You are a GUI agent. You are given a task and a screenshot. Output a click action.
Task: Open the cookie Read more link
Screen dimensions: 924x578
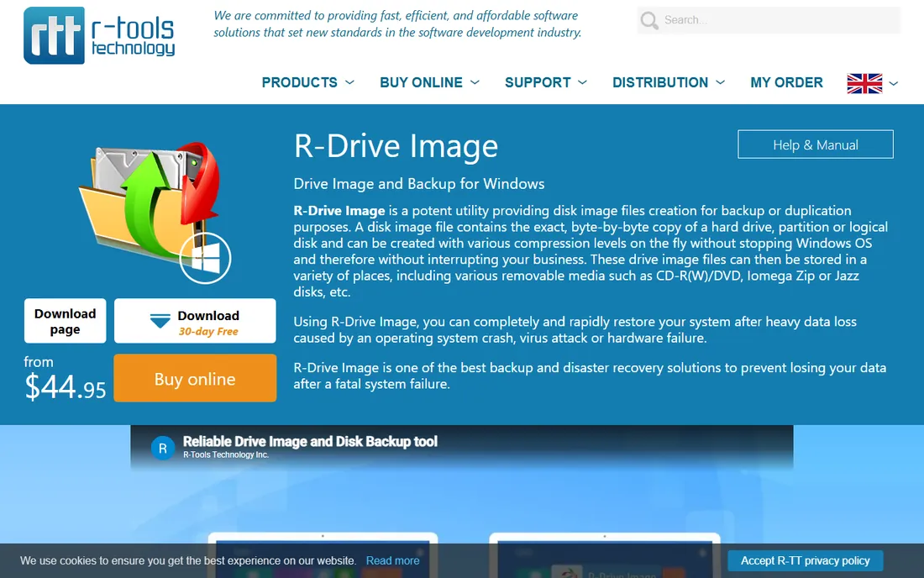pos(392,560)
